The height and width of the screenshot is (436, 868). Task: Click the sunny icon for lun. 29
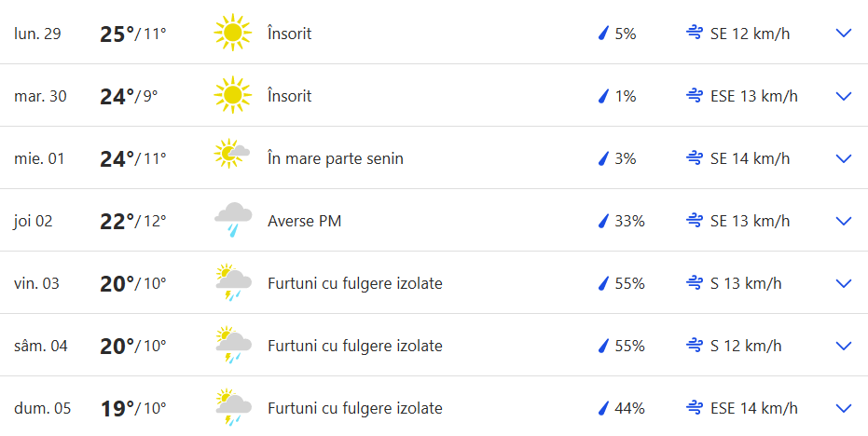point(232,34)
